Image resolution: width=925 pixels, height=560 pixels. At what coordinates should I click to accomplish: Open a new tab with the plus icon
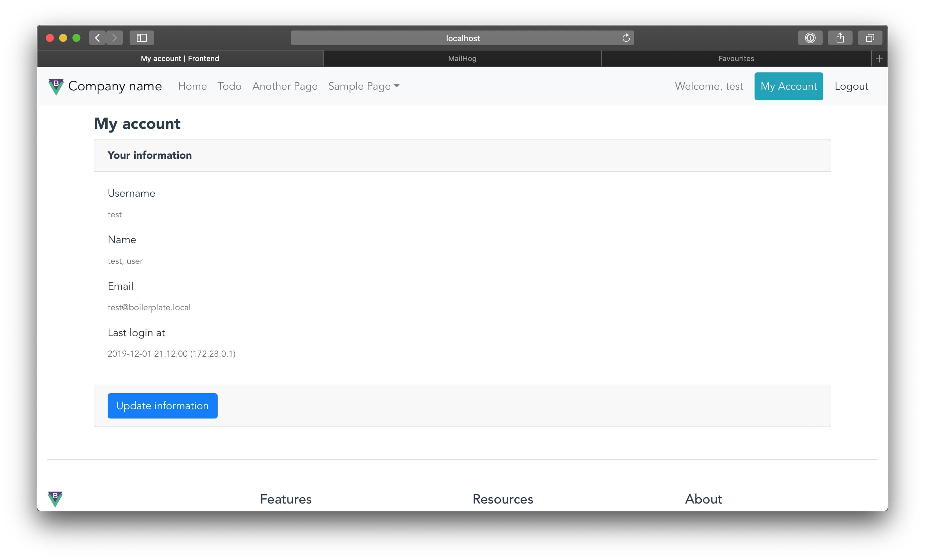[x=879, y=59]
